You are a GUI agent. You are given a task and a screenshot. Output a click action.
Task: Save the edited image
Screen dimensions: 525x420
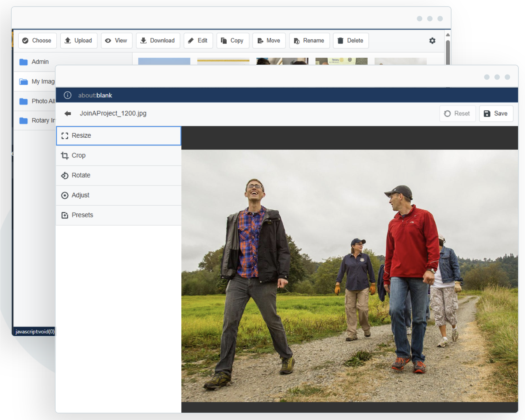496,114
